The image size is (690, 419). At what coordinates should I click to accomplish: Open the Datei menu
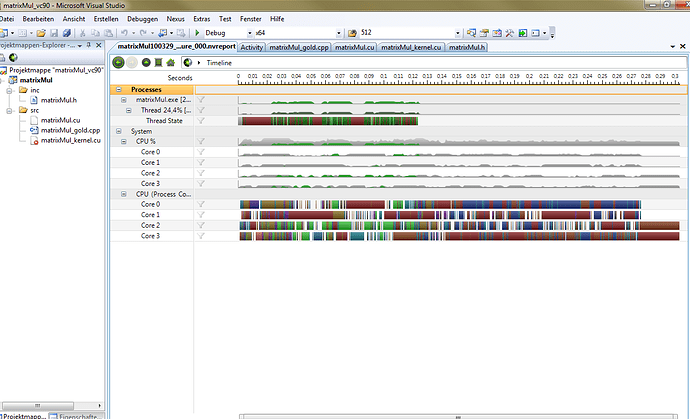(7, 19)
